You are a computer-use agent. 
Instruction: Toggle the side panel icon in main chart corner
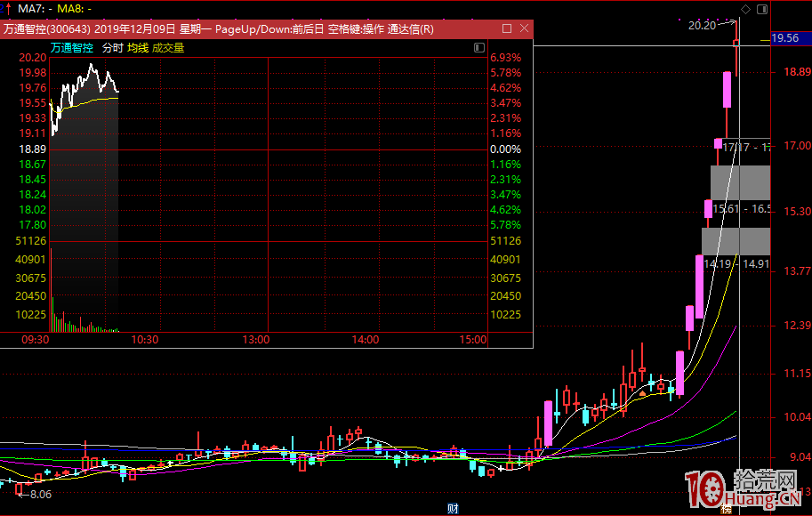[760, 9]
